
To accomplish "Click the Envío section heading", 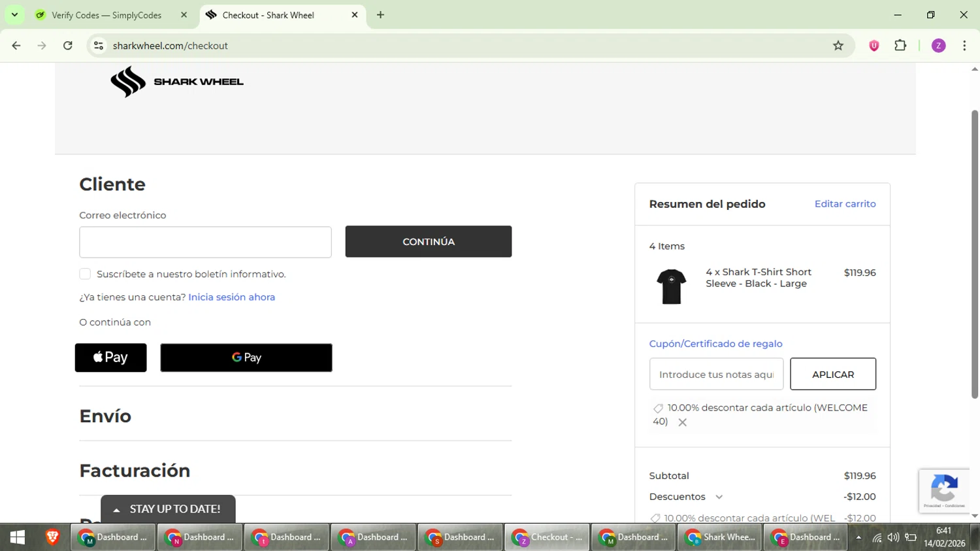I will click(x=105, y=416).
